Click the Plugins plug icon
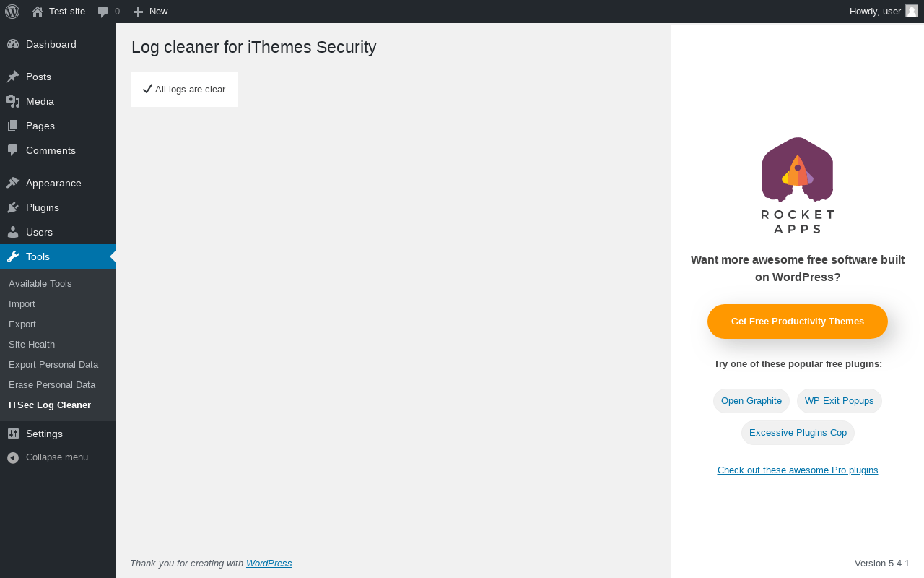This screenshot has width=924, height=578. [x=13, y=207]
